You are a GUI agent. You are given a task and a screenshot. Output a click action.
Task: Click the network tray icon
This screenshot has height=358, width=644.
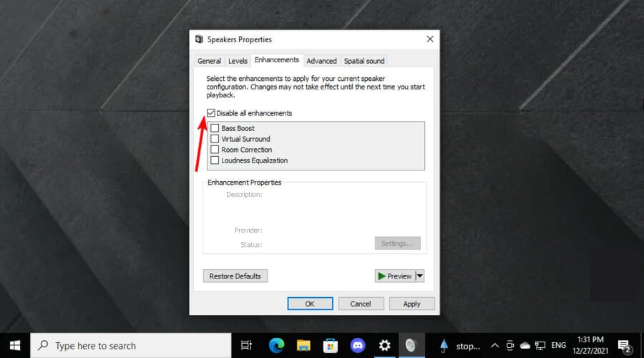[x=540, y=346]
